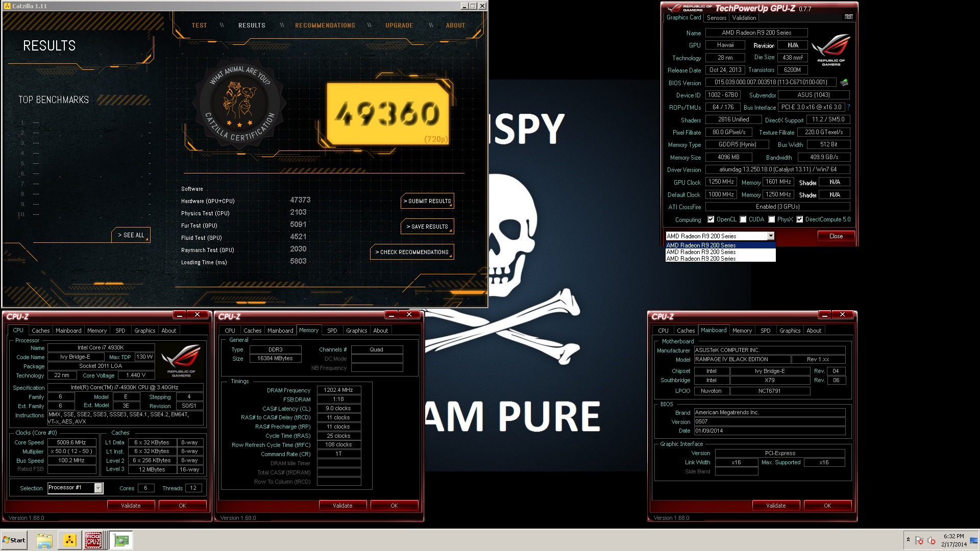
Task: Click OK in the CPU-Z CPU window
Action: coord(182,506)
